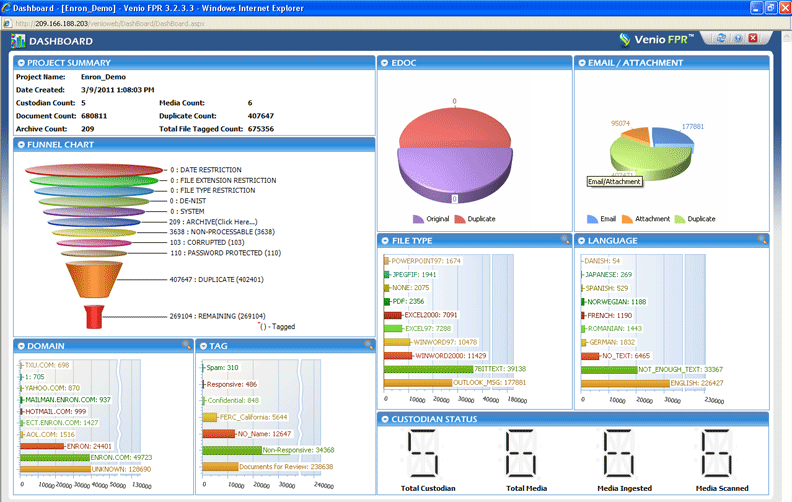This screenshot has height=502, width=792.
Task: Click the orange Attachment slice of email pie
Action: click(637, 135)
